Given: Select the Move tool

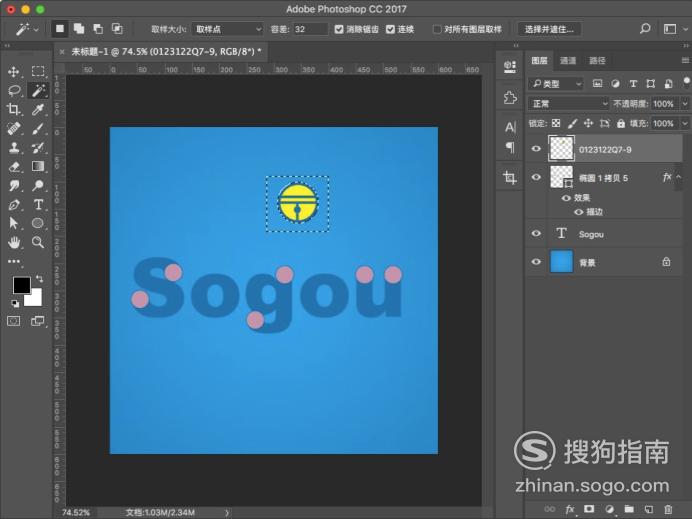Looking at the screenshot, I should point(14,71).
